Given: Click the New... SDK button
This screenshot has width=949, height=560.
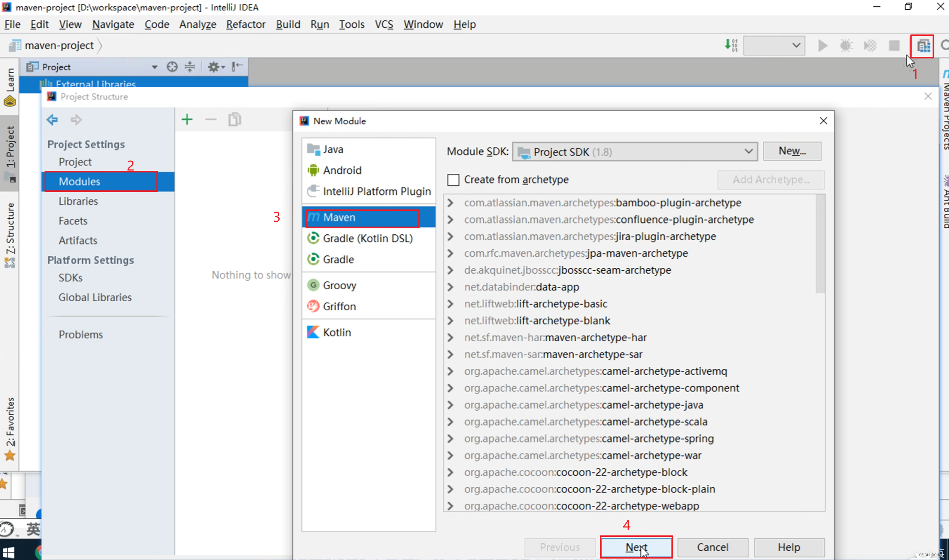Looking at the screenshot, I should click(x=792, y=151).
